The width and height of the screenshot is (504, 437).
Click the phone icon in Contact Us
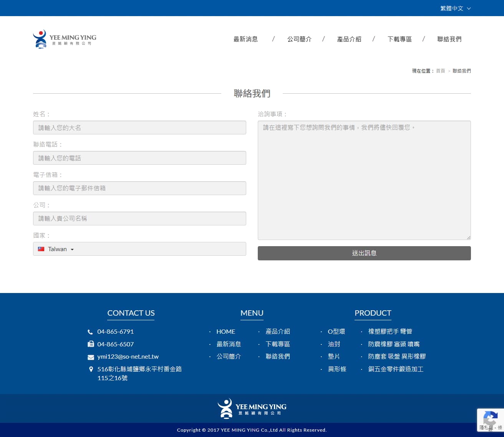[90, 332]
